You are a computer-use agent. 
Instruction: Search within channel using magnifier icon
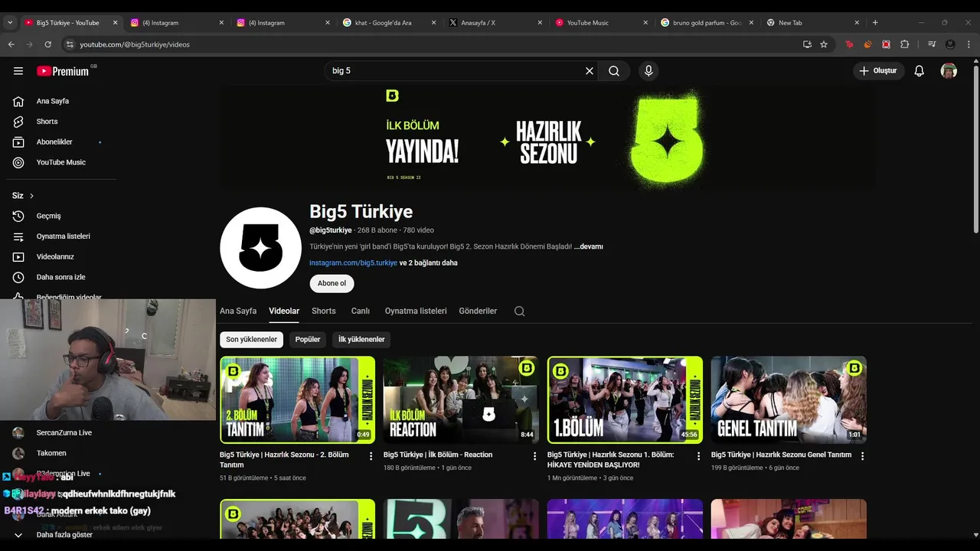coord(519,311)
